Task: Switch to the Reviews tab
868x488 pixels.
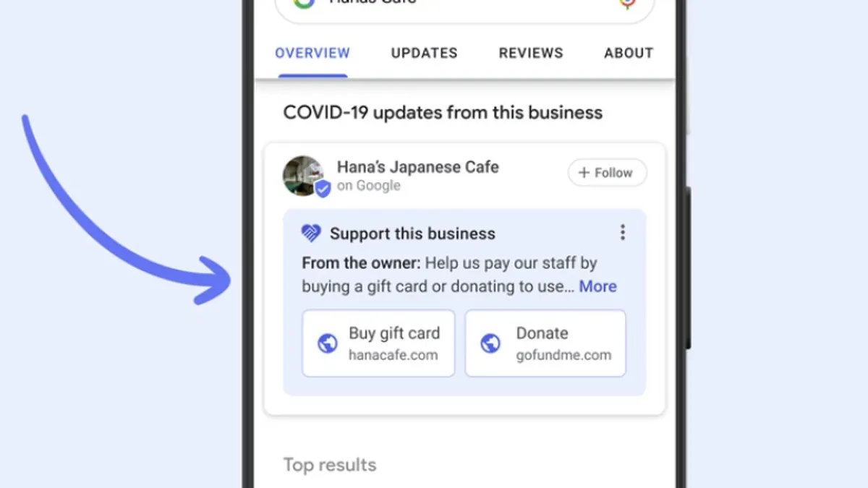Action: pos(531,53)
